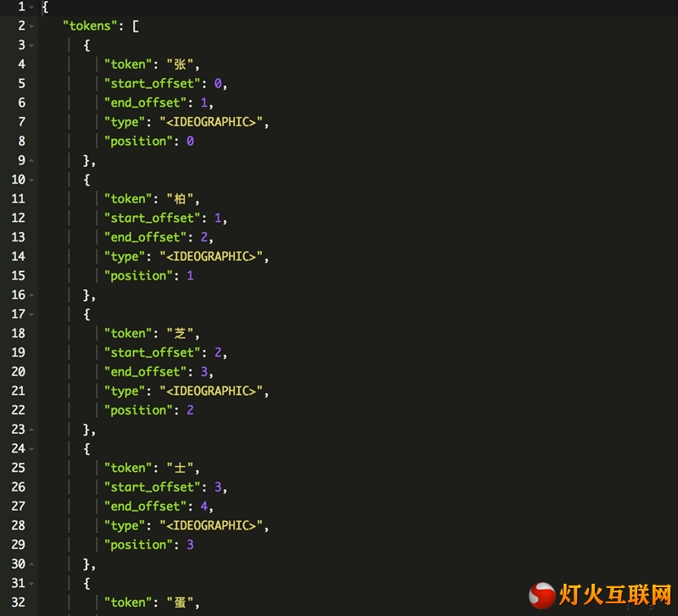The image size is (678, 616).
Task: Click line number 22 in the gutter
Action: coord(18,410)
